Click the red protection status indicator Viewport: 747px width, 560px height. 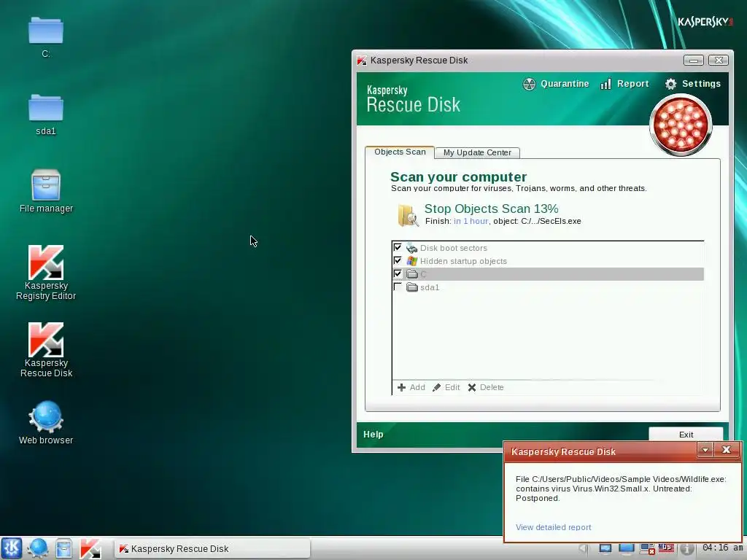coord(681,125)
